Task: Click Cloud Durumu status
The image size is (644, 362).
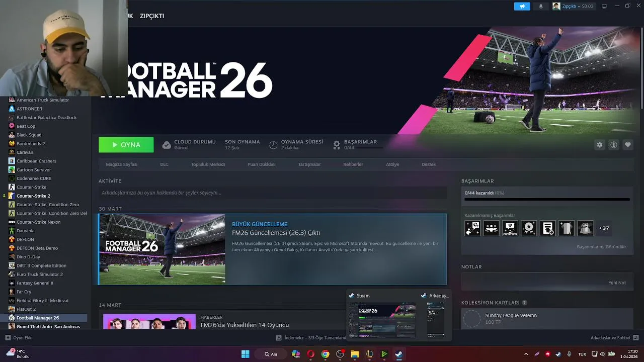Action: click(x=189, y=145)
